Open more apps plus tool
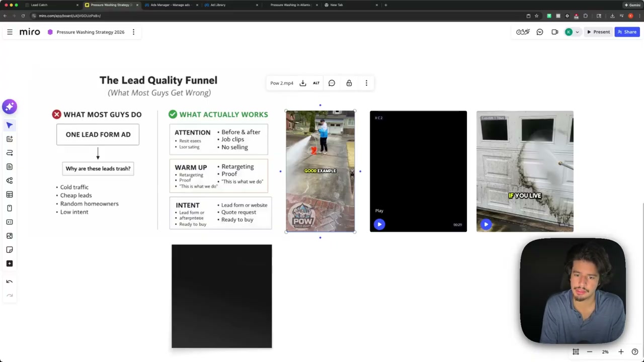The width and height of the screenshot is (644, 362). click(x=10, y=263)
